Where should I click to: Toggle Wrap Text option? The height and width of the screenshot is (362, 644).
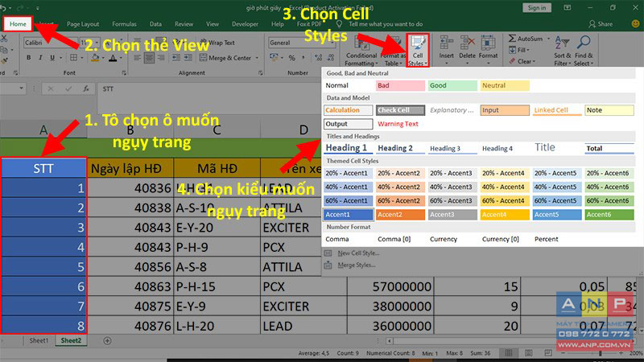[x=217, y=43]
